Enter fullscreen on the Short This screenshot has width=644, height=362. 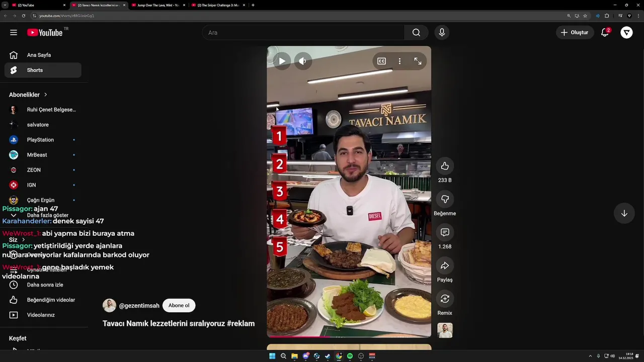tap(418, 61)
